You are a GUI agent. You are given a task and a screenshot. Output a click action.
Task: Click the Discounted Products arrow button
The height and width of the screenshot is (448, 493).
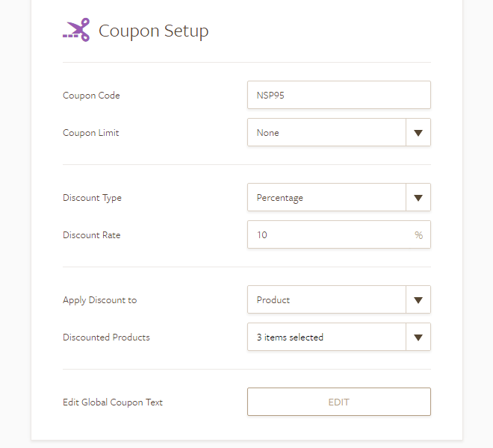[x=418, y=337]
